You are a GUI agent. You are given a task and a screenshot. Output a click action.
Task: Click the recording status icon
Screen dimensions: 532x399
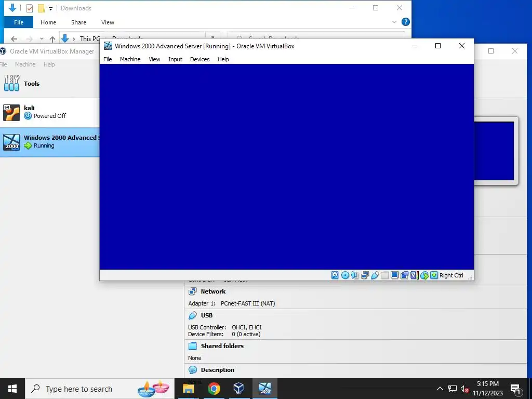(404, 275)
